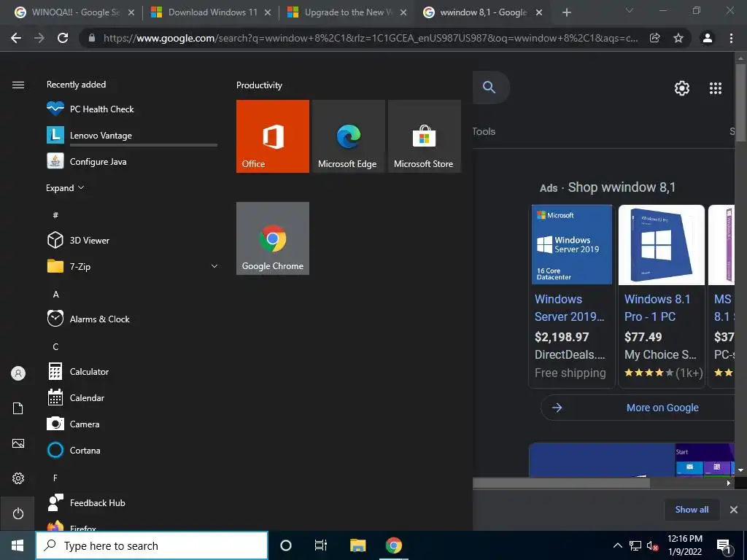
Task: Click the Power icon in Start
Action: point(18,513)
